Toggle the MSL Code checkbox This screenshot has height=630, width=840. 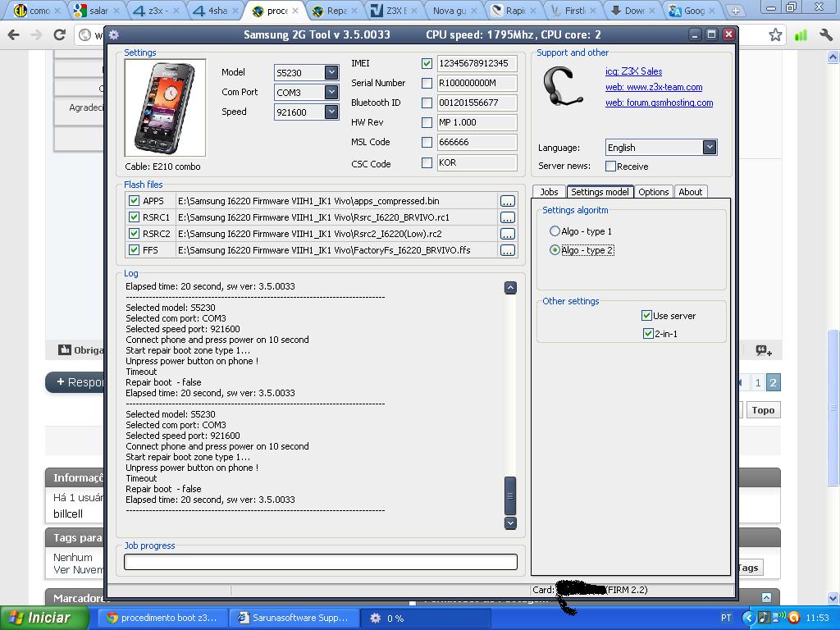(427, 143)
